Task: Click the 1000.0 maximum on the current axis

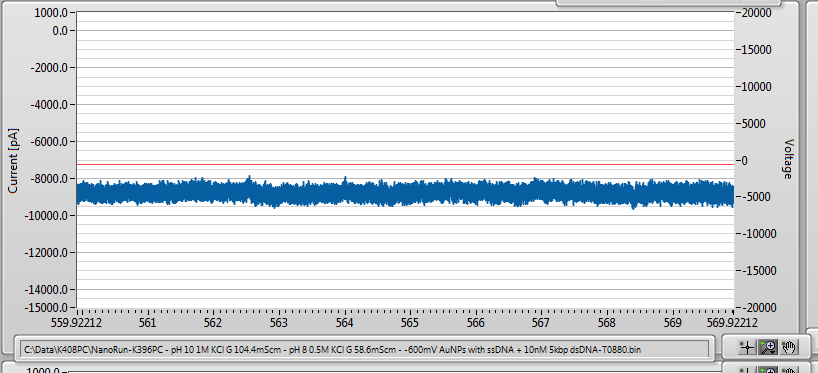Action: pos(52,14)
